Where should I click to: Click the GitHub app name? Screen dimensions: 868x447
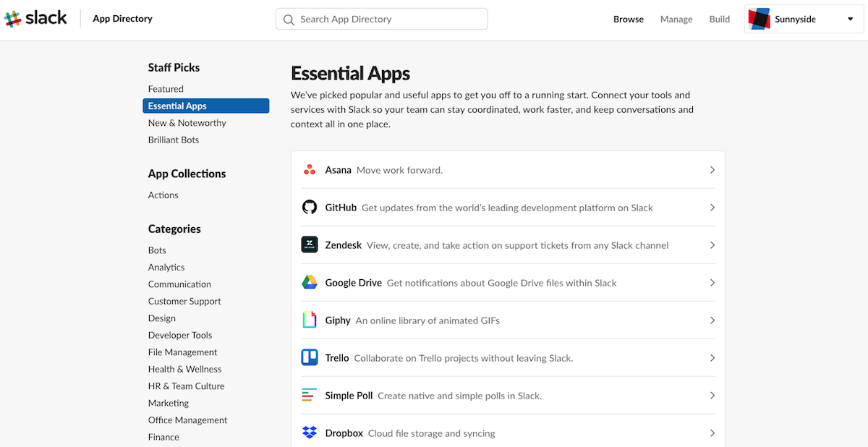(x=341, y=208)
